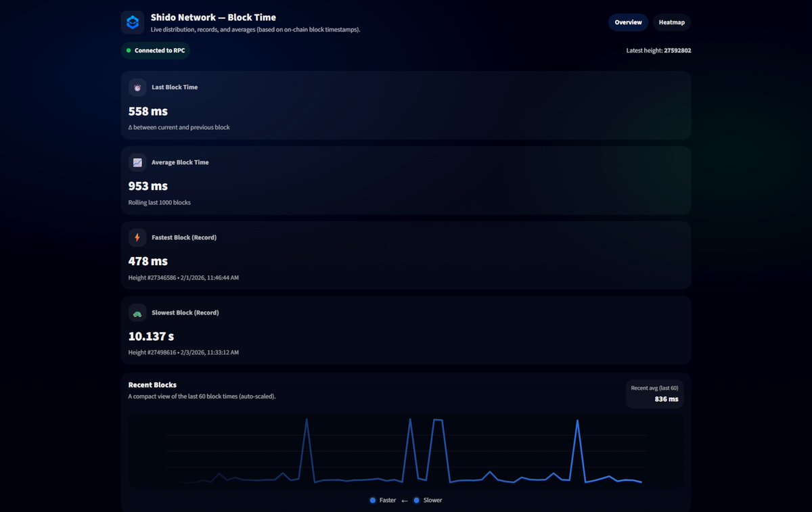Image resolution: width=812 pixels, height=512 pixels.
Task: Toggle the Connected to RPC indicator
Action: click(155, 50)
